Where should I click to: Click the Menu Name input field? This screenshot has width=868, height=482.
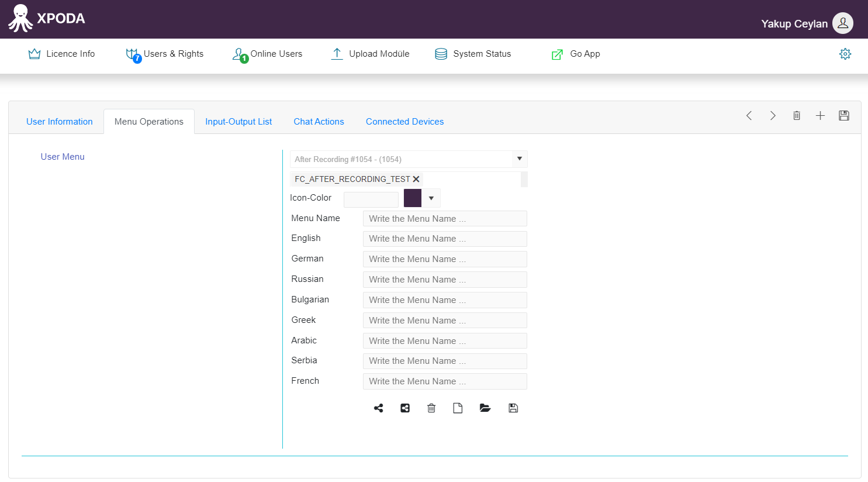(445, 219)
